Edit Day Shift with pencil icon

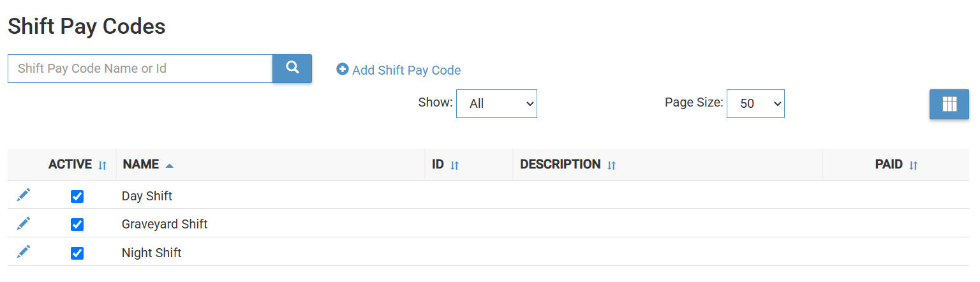pos(24,195)
